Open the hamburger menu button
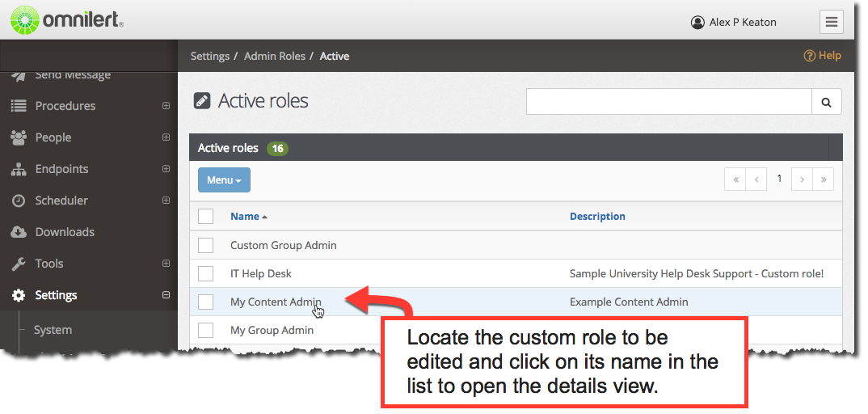Screen dimensions: 868x414 pyautogui.click(x=831, y=22)
